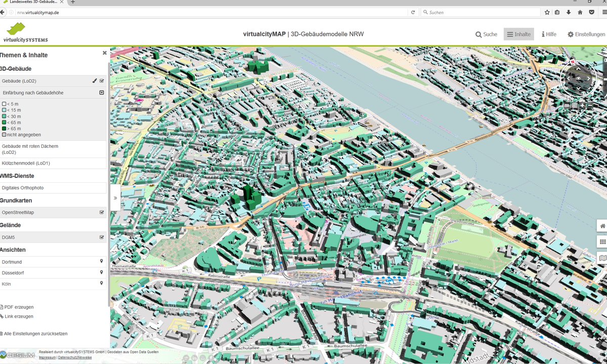Rotate view left with compass left arrow
Image resolution: width=607 pixels, height=364 pixels.
point(569,78)
